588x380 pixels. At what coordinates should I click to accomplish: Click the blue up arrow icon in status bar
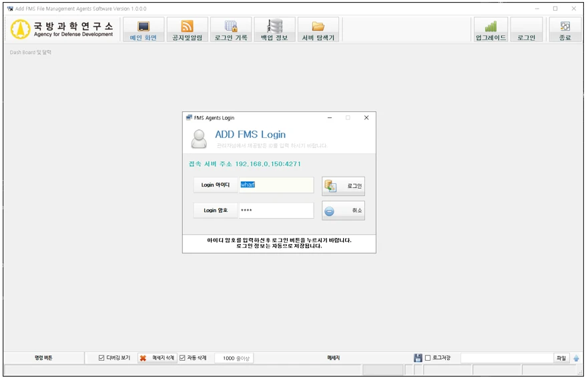[x=577, y=358]
